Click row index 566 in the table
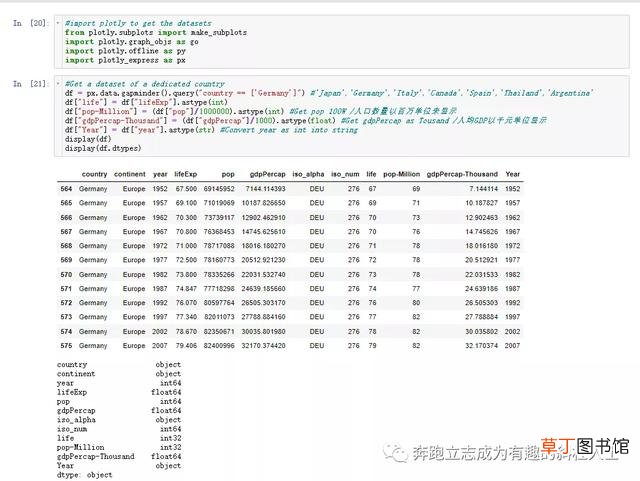Viewport: 640px width, 481px height. coord(66,218)
